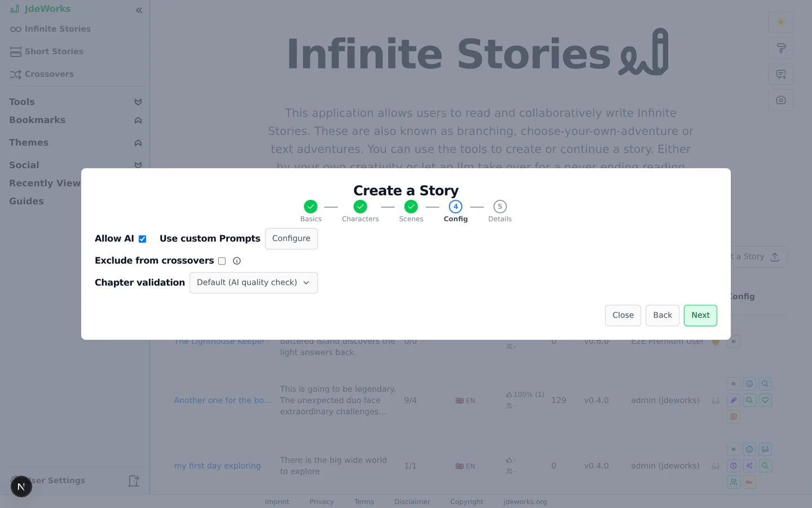Click the camera screenshot icon
Image resolution: width=812 pixels, height=508 pixels.
pyautogui.click(x=780, y=100)
